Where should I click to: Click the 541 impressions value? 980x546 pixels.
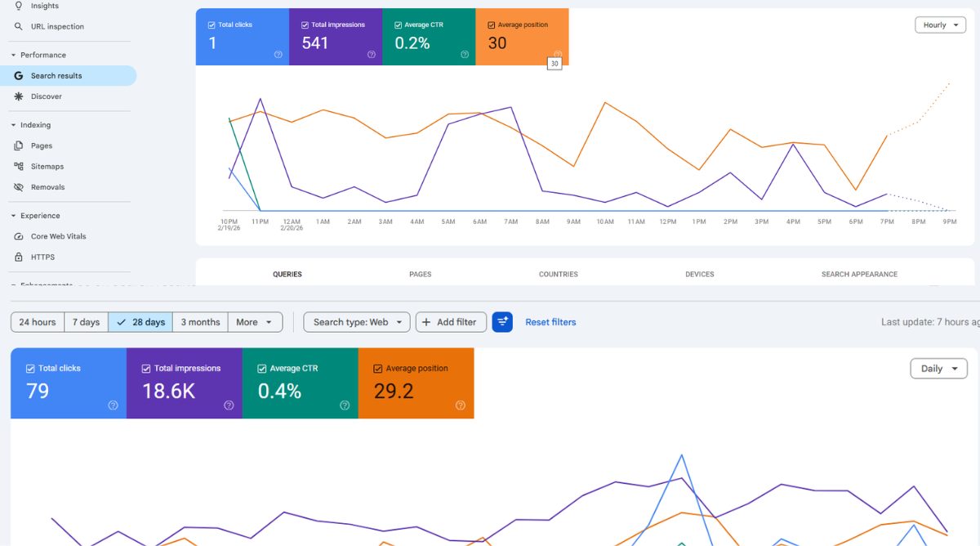tap(315, 43)
